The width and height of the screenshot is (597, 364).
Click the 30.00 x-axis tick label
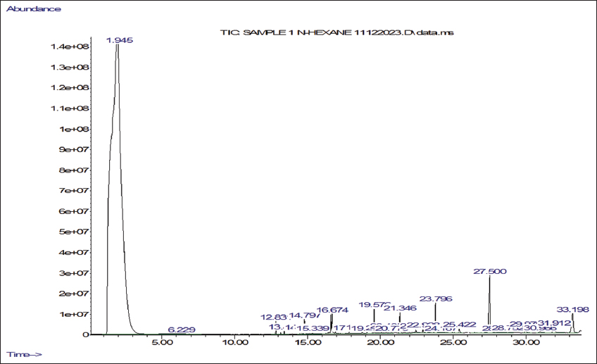pyautogui.click(x=526, y=343)
